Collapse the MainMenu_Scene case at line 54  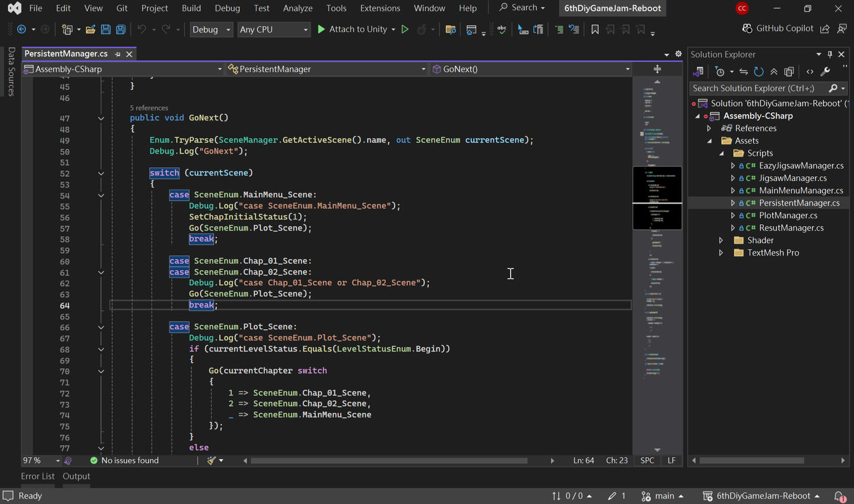[101, 196]
